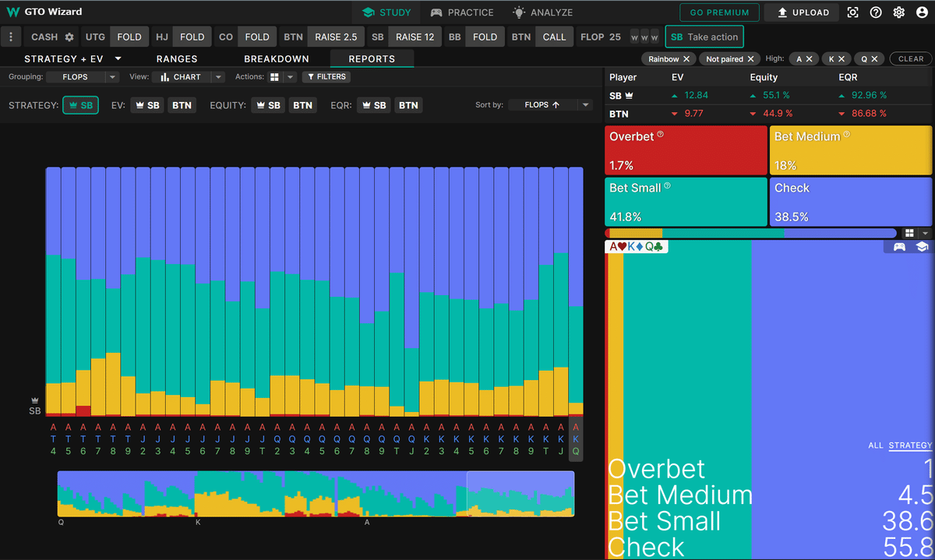The width and height of the screenshot is (935, 560).
Task: Switch to the PRACTICE mode tab
Action: 462,12
